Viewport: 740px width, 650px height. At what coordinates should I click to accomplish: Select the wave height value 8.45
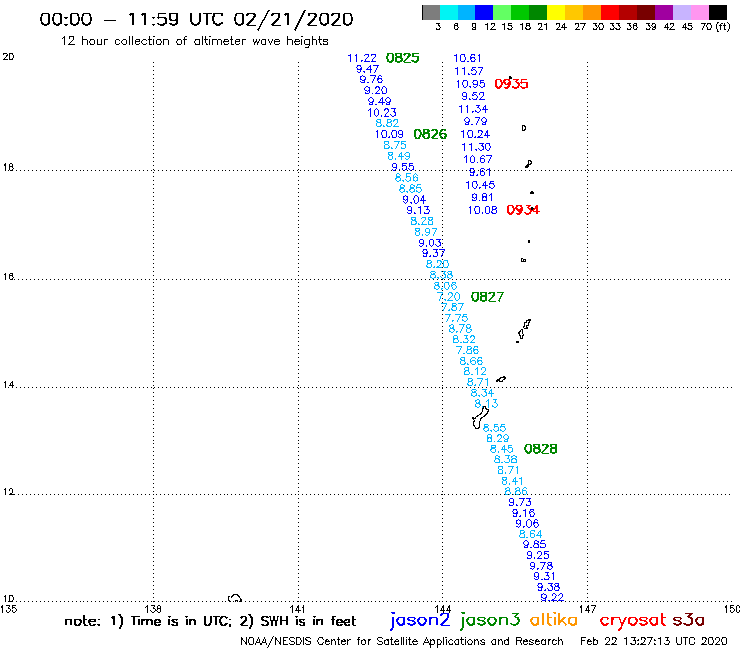coord(501,449)
